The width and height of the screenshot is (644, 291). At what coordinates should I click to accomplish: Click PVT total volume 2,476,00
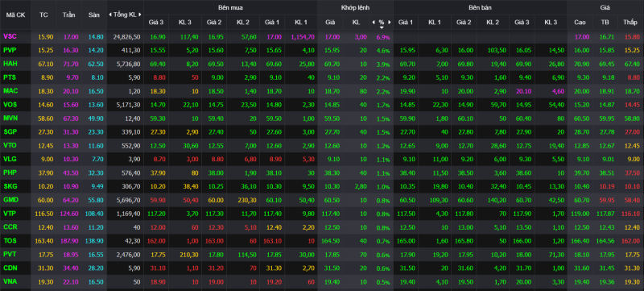coord(129,254)
